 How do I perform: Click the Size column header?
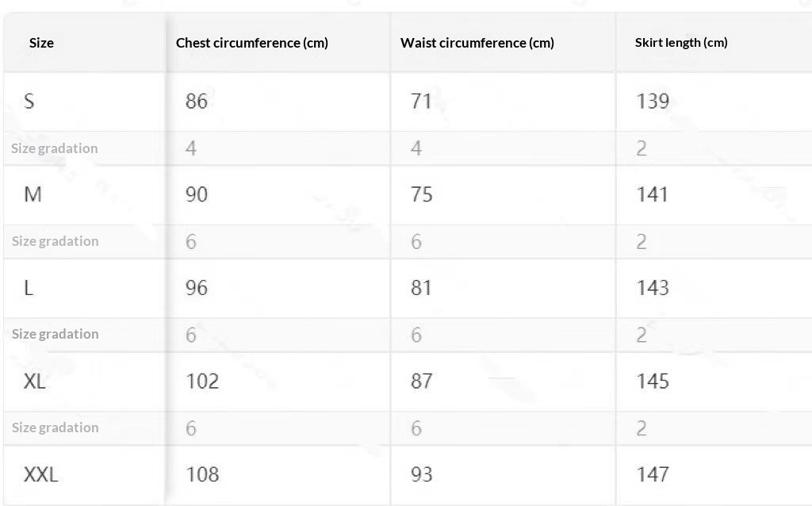point(41,43)
